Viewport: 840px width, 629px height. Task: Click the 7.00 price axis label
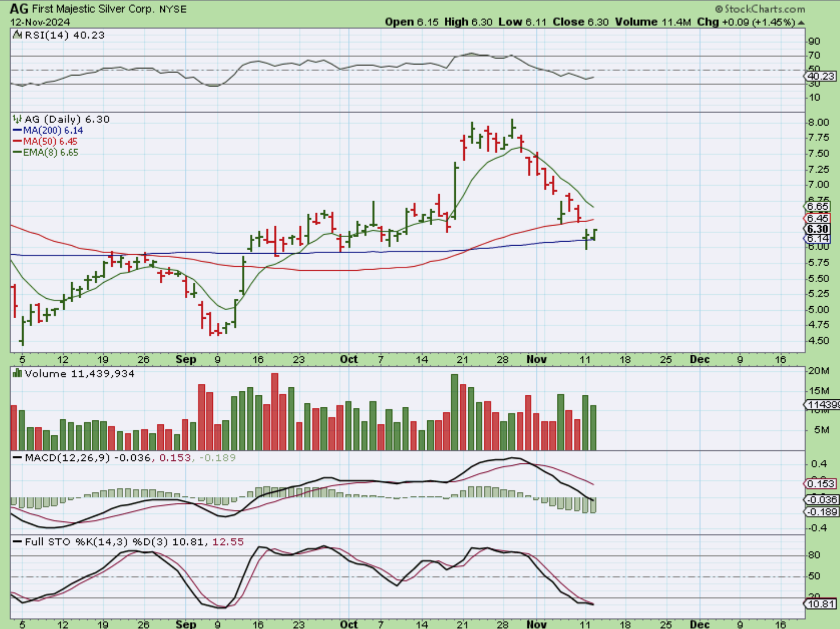[819, 185]
